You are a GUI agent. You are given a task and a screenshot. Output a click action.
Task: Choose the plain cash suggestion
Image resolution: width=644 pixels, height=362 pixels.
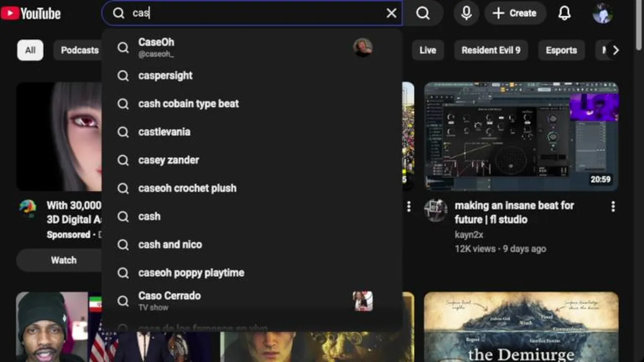click(252, 216)
